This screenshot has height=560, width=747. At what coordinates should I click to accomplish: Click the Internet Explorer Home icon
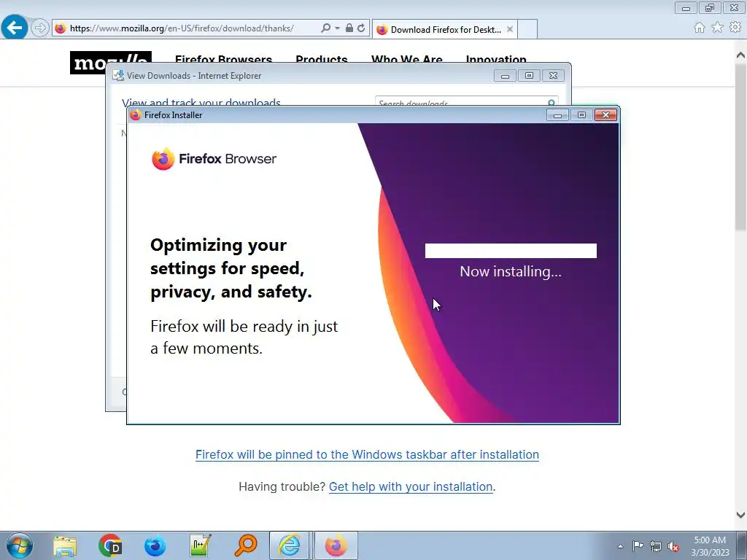pyautogui.click(x=699, y=28)
